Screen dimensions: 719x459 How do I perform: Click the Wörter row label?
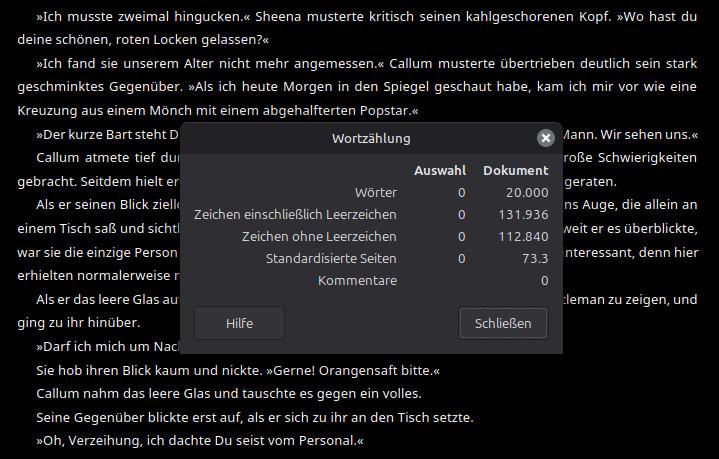(x=375, y=192)
